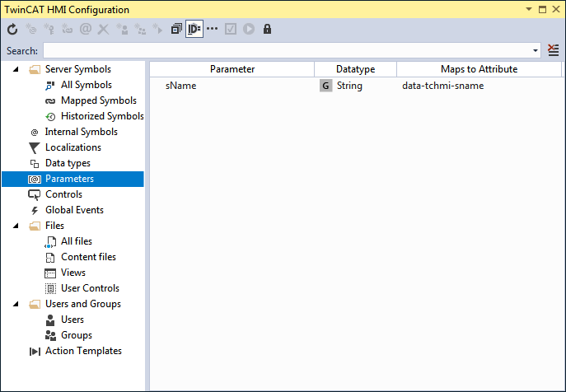Open Views tree item

click(73, 273)
